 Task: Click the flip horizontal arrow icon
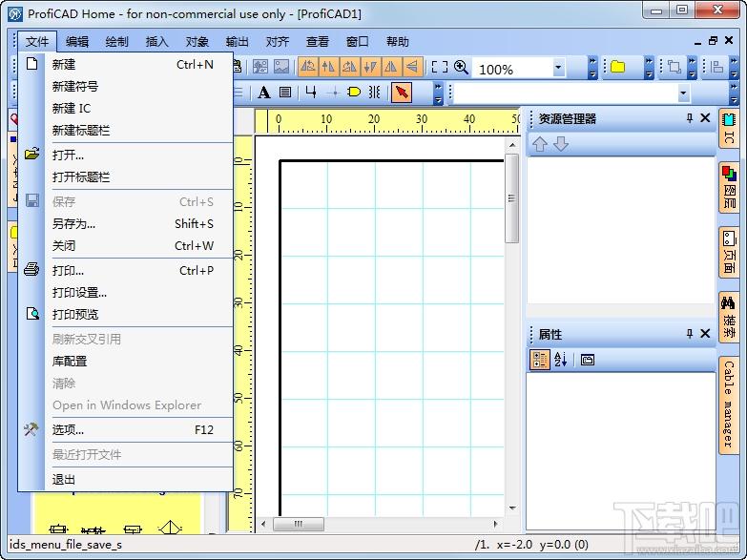[328, 67]
